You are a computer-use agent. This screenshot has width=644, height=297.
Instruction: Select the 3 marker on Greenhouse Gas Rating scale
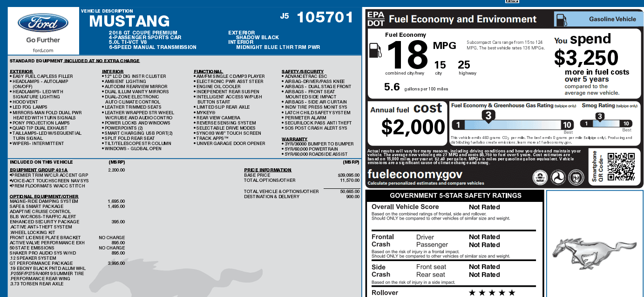click(x=488, y=116)
